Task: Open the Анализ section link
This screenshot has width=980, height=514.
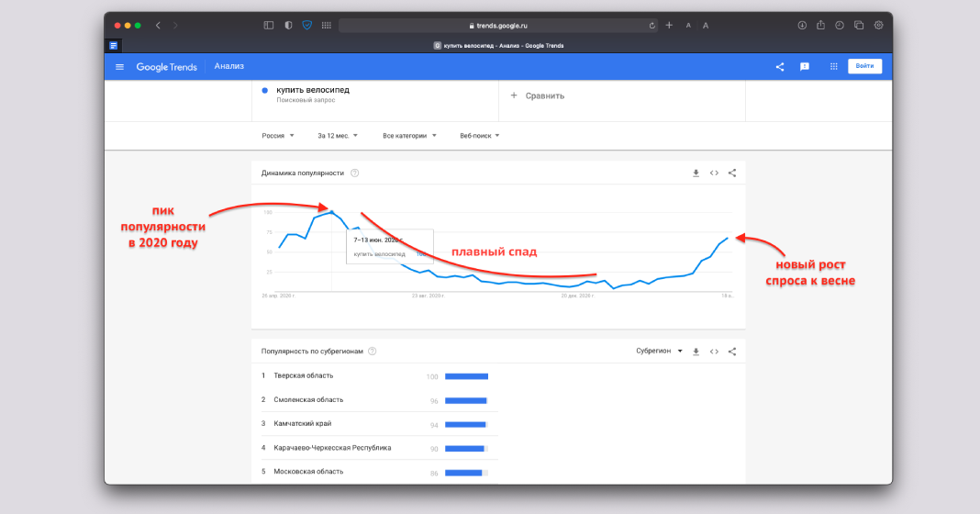Action: pos(228,66)
